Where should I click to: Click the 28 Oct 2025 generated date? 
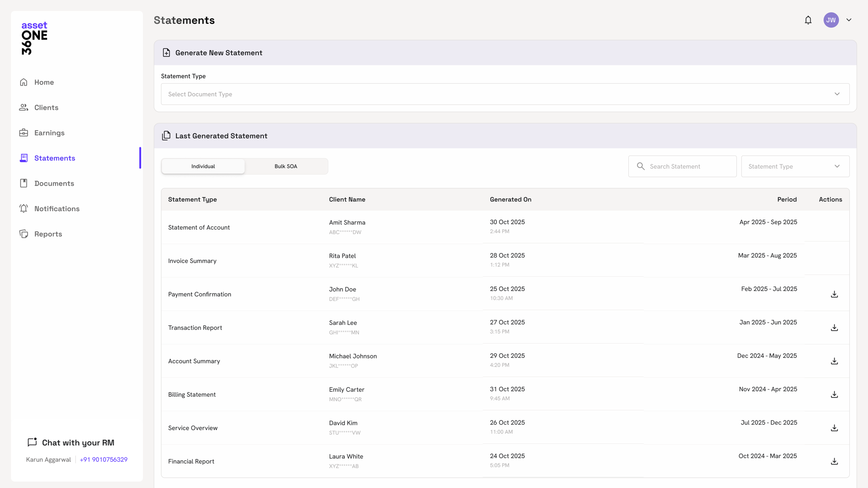tap(507, 255)
